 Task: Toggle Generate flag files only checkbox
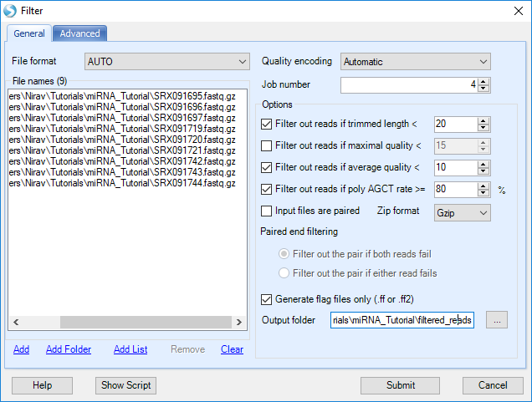coord(266,300)
